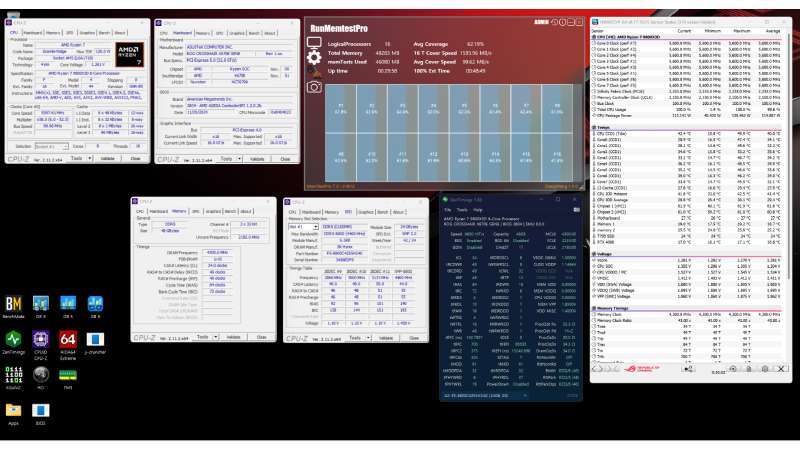Click the Maximum column header in HWiNFO
Image resolution: width=800 pixels, height=450 pixels.
point(742,31)
